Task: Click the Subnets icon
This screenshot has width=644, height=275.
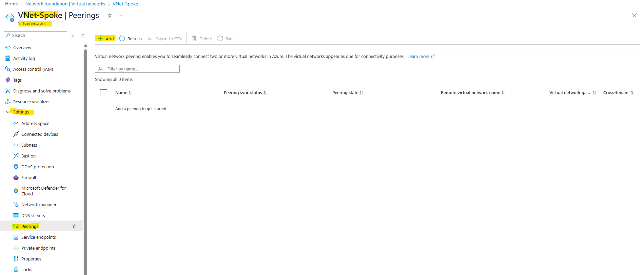Action: (16, 145)
